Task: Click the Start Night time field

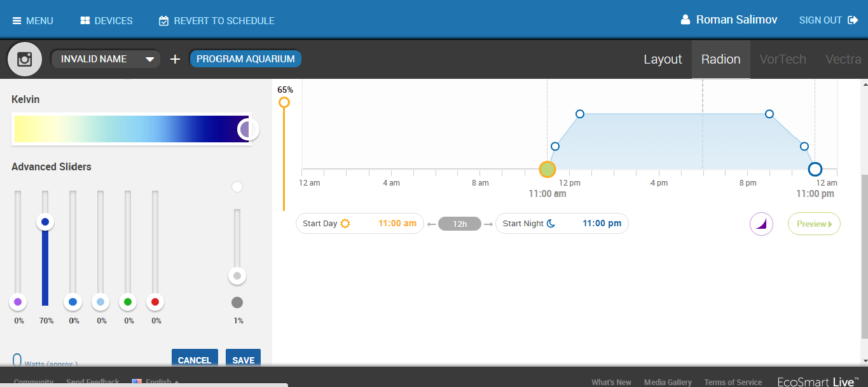Action: (562, 224)
